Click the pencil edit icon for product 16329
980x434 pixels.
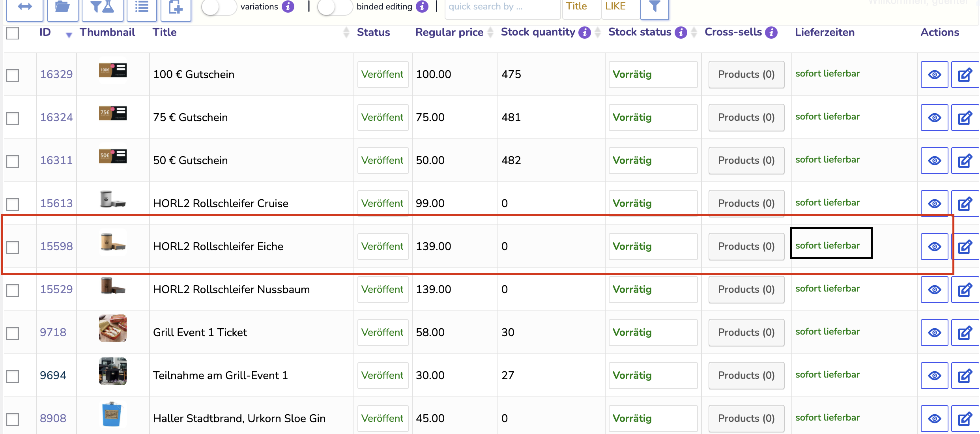[965, 75]
